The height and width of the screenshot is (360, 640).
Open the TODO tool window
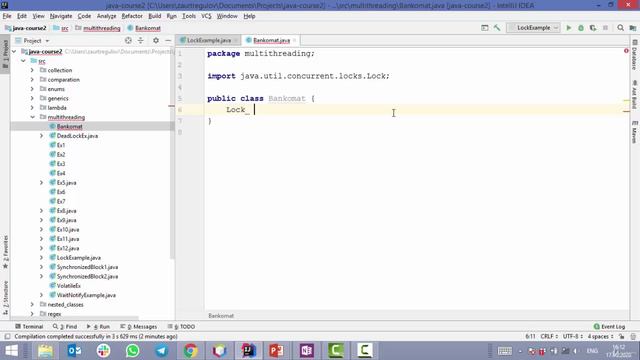182,327
